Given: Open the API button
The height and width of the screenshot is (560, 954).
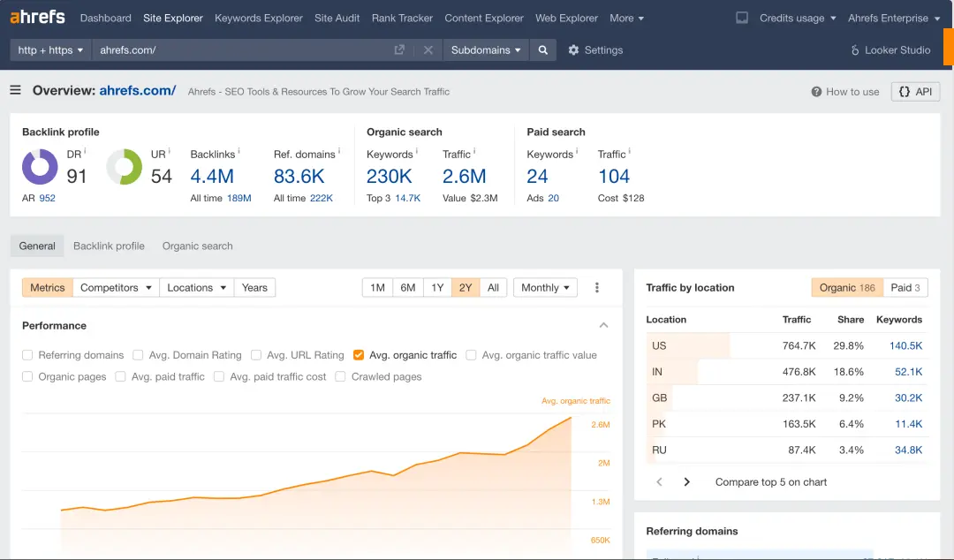Looking at the screenshot, I should [915, 91].
